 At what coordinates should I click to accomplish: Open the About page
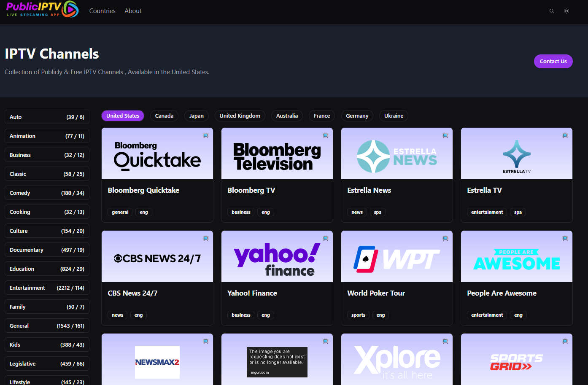[x=133, y=11]
